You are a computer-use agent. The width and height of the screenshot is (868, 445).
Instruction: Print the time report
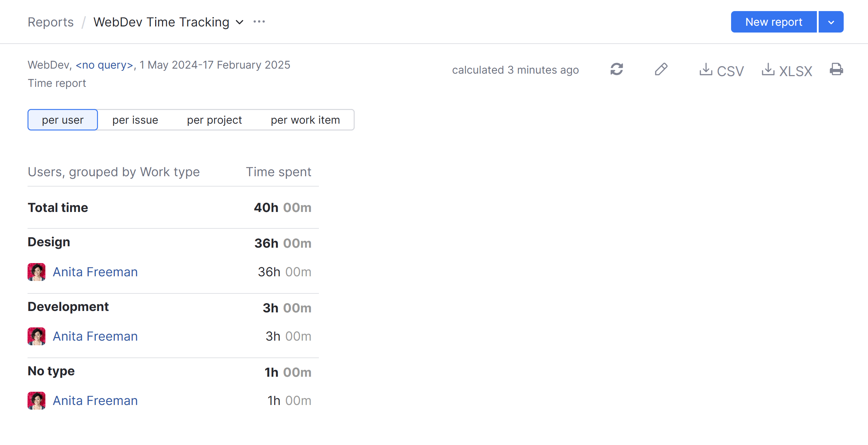click(x=836, y=69)
